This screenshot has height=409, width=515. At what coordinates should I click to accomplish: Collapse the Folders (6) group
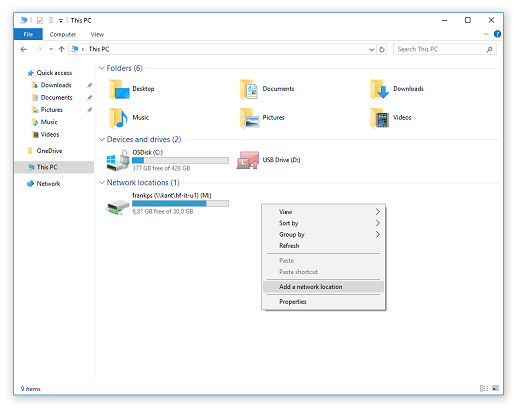(102, 68)
